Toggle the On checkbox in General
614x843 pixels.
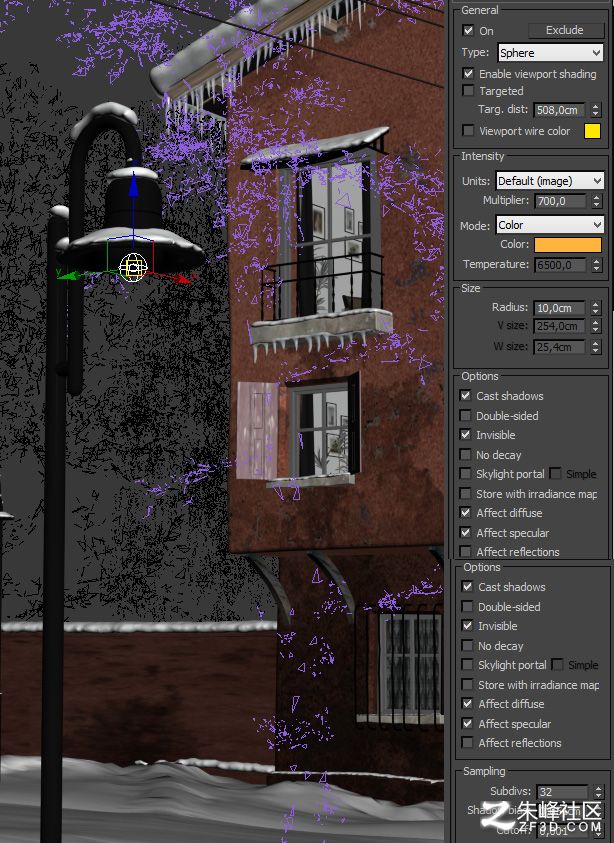(468, 31)
